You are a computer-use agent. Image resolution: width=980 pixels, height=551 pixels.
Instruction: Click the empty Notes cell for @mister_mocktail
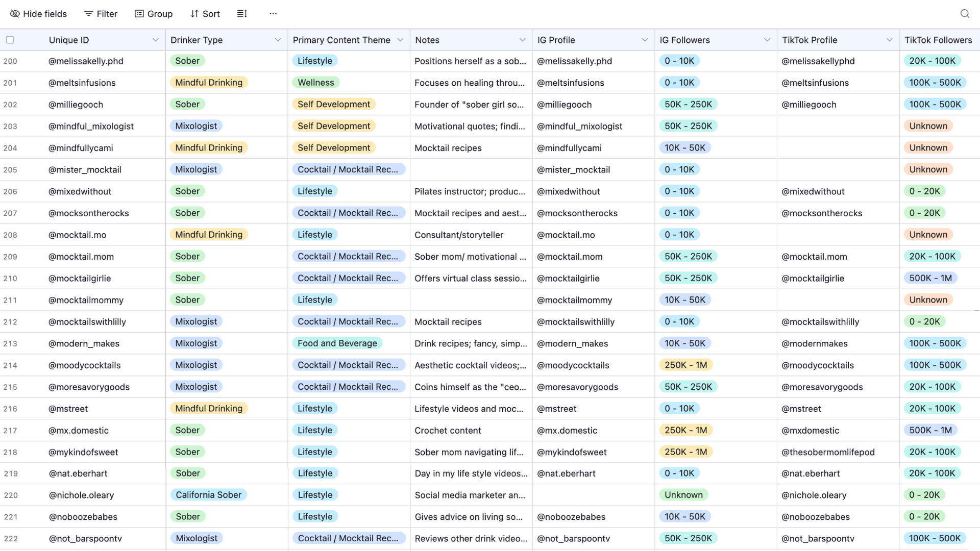tap(471, 169)
